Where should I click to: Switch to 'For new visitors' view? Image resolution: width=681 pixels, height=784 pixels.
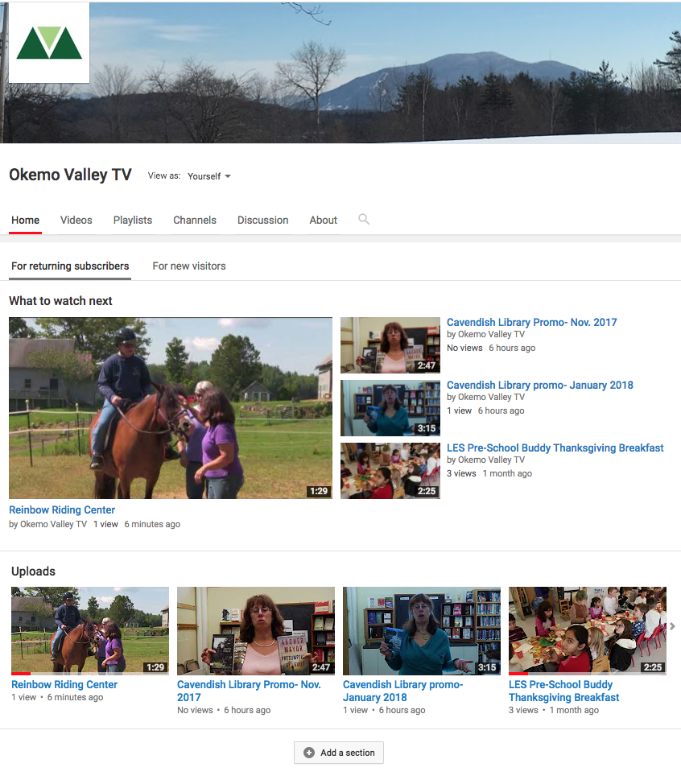(x=189, y=266)
